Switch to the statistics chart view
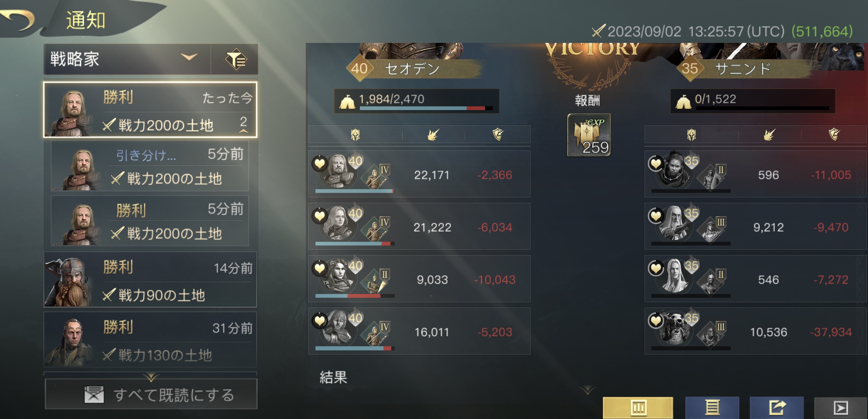 point(638,407)
